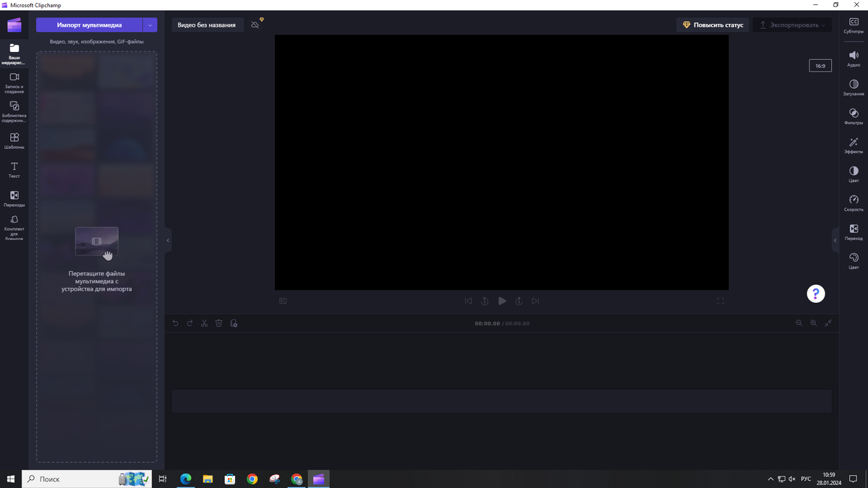Collapse the right properties panel
Viewport: 868px width, 488px height.
[x=835, y=240]
